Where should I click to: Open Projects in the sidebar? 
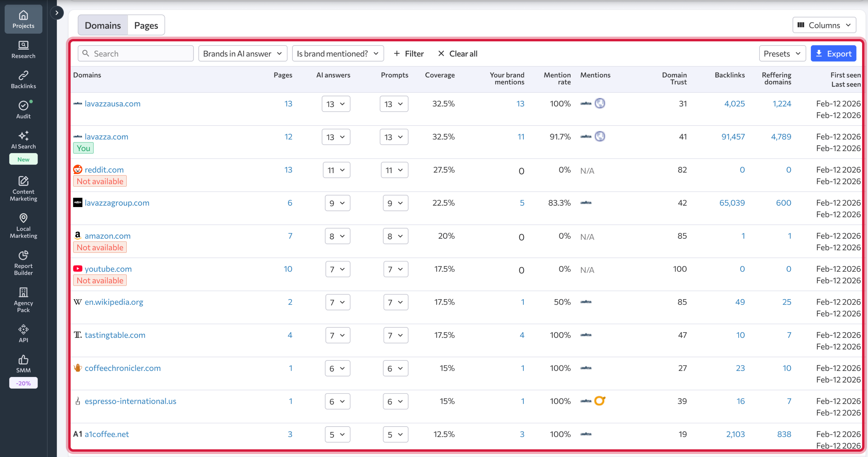(x=23, y=19)
